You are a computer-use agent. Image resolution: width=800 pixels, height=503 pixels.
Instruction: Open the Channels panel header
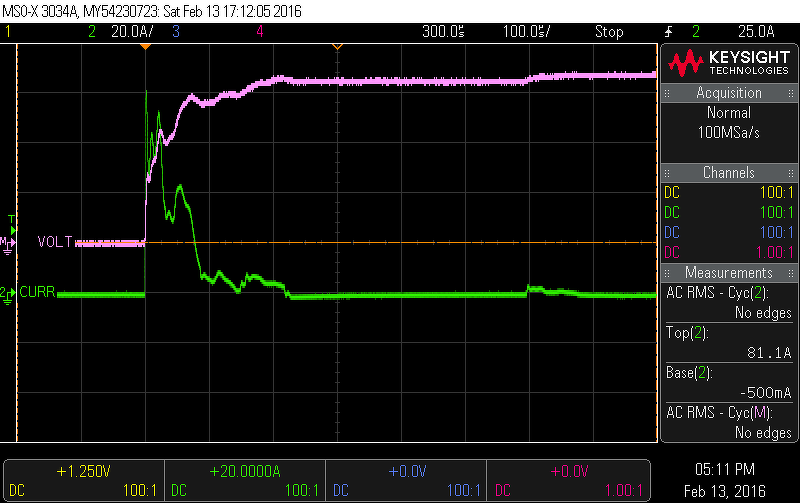tap(729, 173)
